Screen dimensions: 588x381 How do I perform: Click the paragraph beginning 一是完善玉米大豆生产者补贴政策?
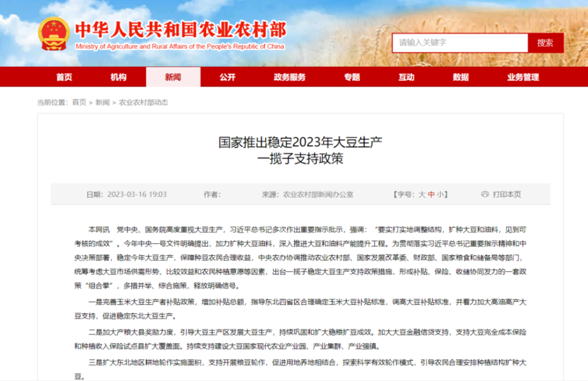[300, 309]
